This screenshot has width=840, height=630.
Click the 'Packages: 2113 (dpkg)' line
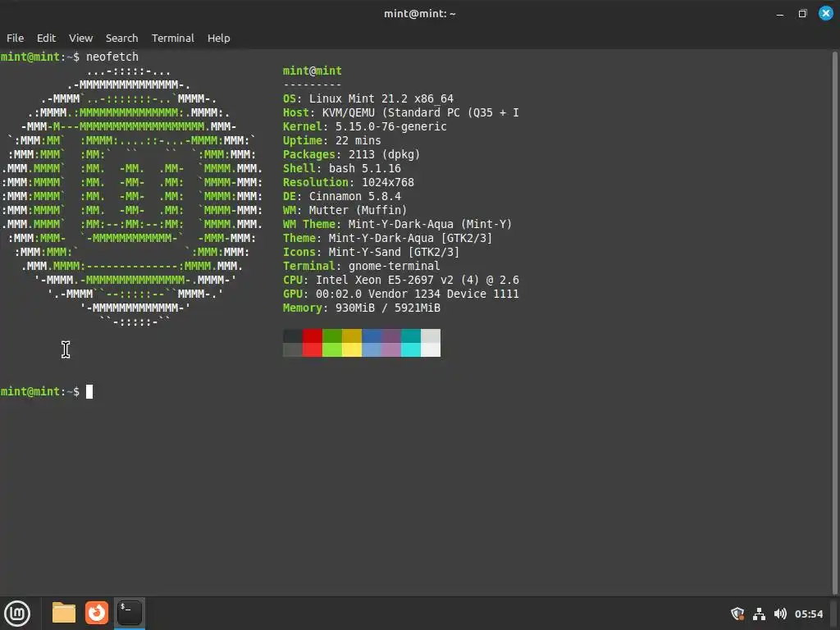tap(351, 154)
